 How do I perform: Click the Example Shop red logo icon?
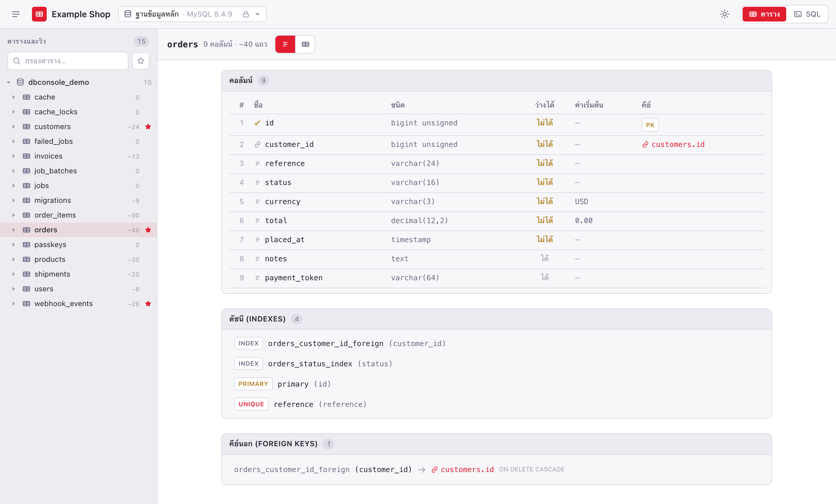pyautogui.click(x=39, y=14)
